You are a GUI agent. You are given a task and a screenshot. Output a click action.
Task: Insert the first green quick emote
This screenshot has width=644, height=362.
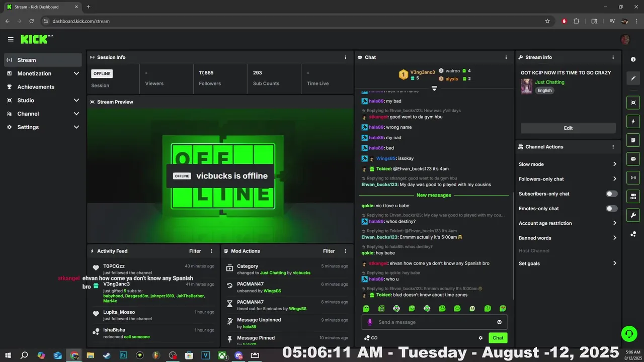[x=366, y=308]
